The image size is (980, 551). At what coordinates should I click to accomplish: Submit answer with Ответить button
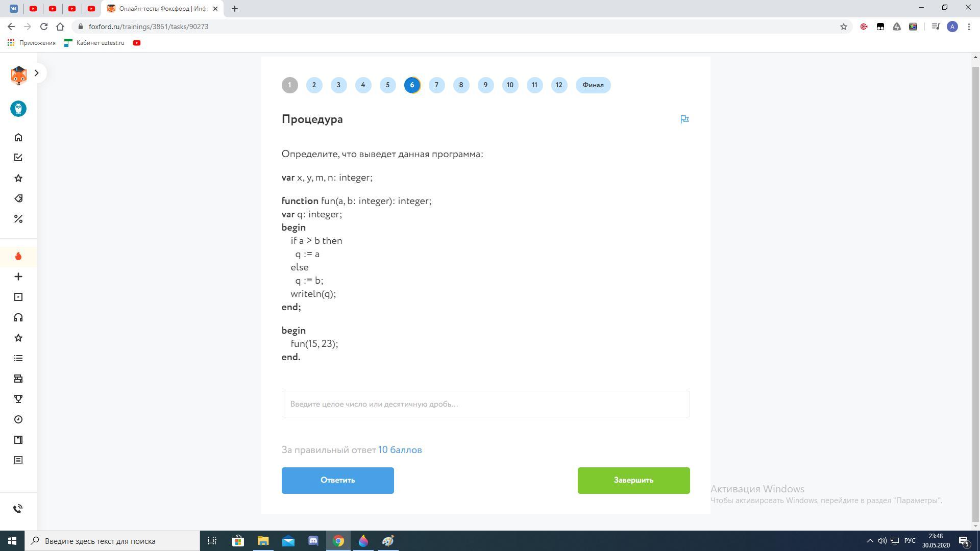(x=337, y=480)
